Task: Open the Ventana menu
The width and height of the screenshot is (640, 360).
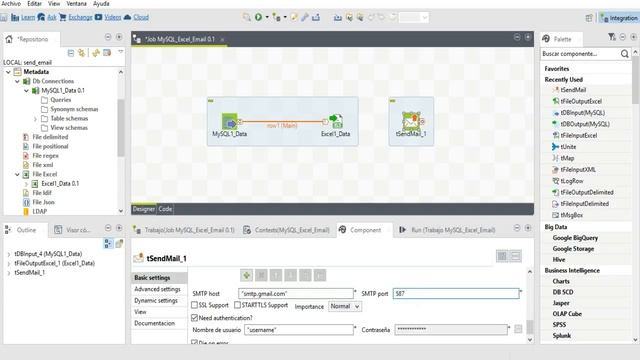Action: [x=77, y=4]
